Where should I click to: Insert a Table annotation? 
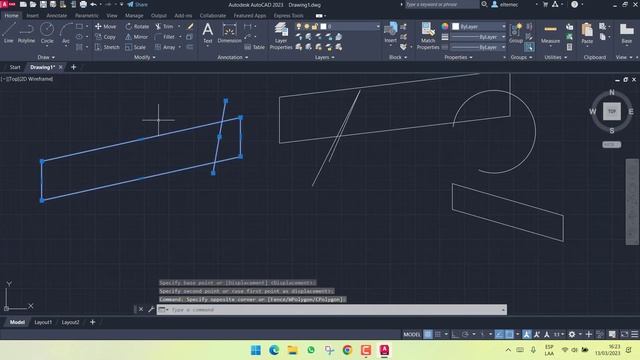[x=254, y=47]
